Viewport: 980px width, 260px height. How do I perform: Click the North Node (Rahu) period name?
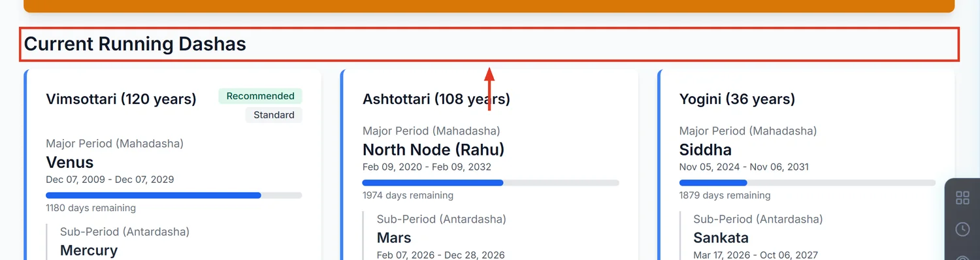click(434, 150)
